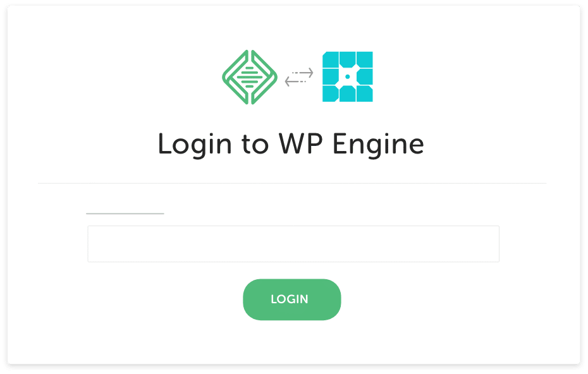Click the "Login to WP Engine" heading
Viewport: 588px width, 374px height.
click(x=291, y=144)
